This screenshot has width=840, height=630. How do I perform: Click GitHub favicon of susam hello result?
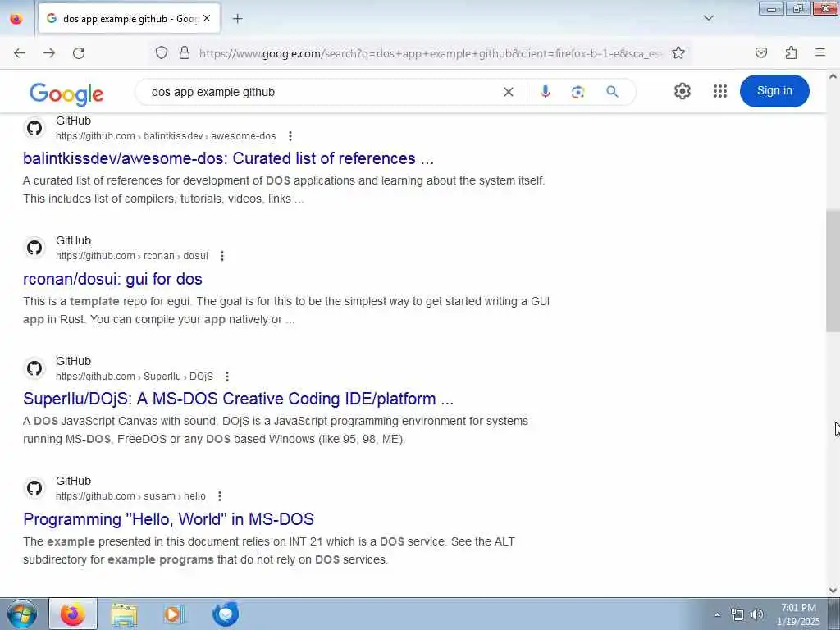pos(34,488)
